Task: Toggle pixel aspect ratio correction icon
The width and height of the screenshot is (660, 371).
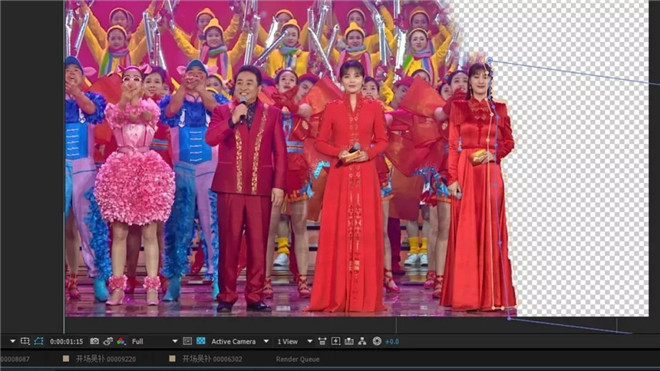Action: [322, 342]
